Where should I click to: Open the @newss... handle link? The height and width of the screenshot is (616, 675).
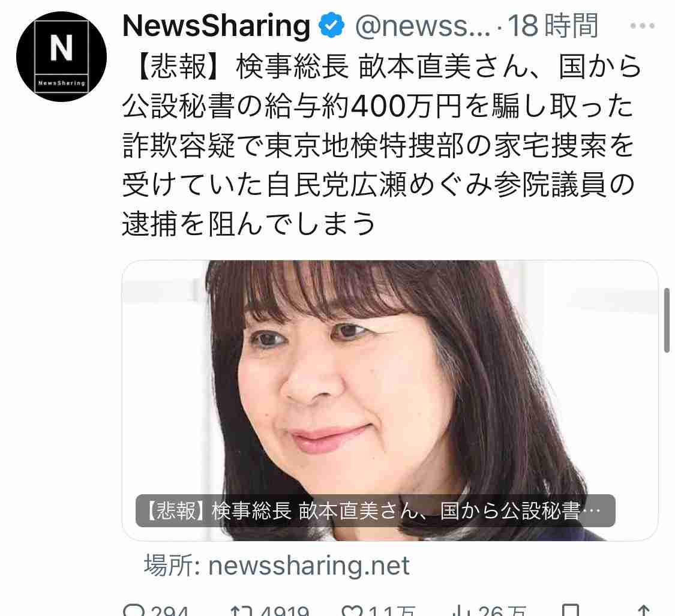tap(423, 26)
